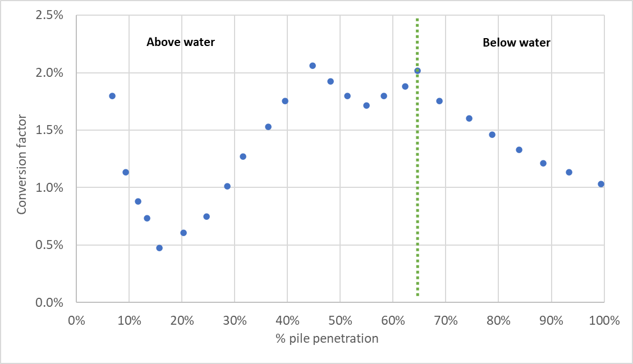Click the 100% label on the horizontal axis

pos(604,321)
